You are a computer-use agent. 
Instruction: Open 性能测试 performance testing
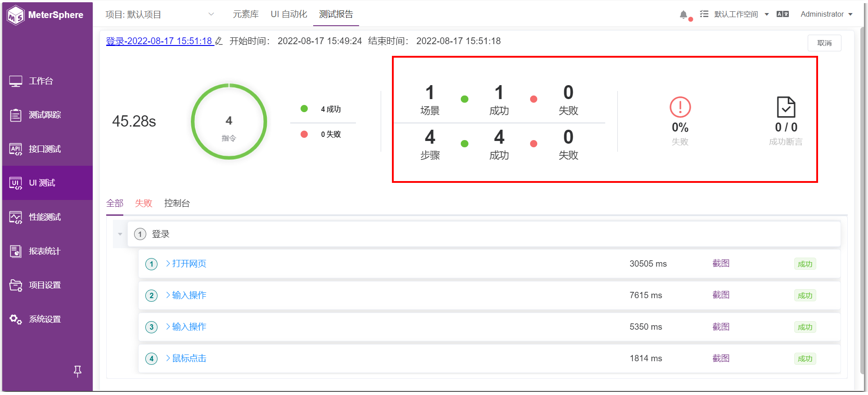tap(47, 217)
